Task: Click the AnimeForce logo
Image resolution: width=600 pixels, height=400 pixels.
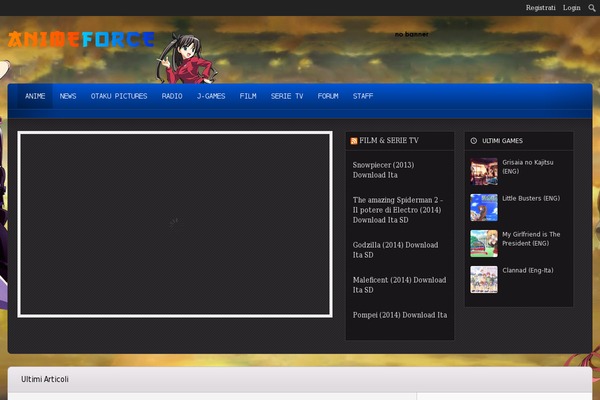Action: pyautogui.click(x=82, y=41)
